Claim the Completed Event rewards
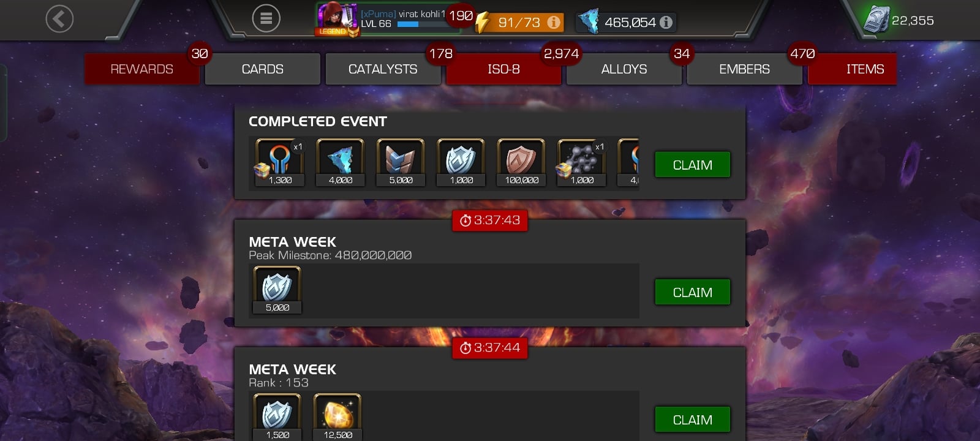980x441 pixels. [x=692, y=165]
